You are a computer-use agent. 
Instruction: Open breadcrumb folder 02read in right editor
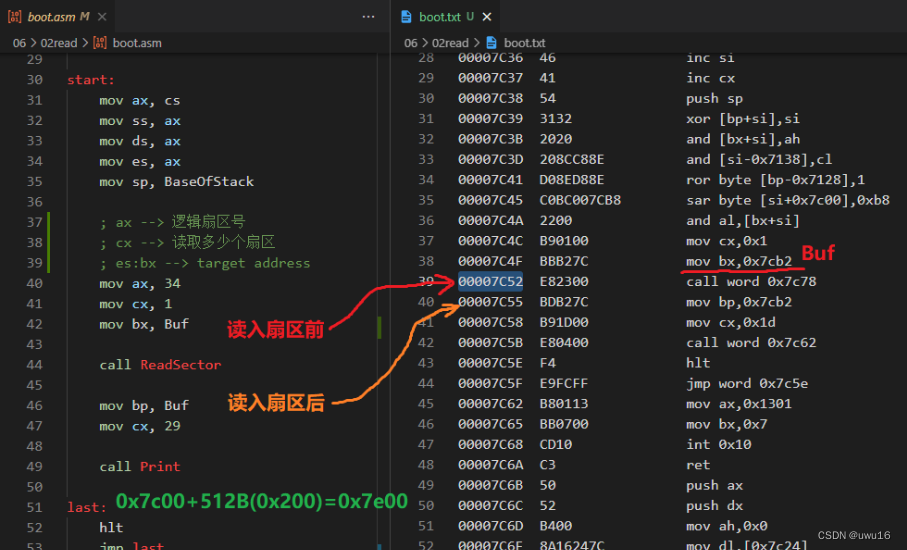pyautogui.click(x=450, y=43)
